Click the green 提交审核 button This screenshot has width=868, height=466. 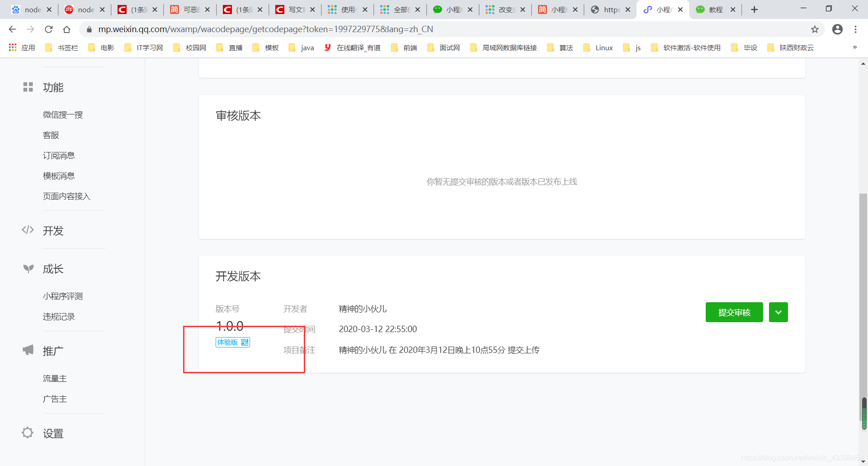click(x=734, y=312)
